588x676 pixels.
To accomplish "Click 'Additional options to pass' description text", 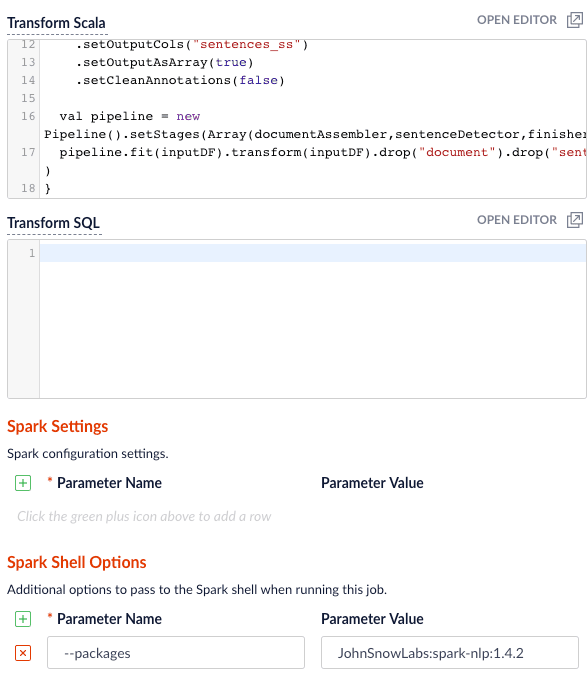I will [x=197, y=590].
